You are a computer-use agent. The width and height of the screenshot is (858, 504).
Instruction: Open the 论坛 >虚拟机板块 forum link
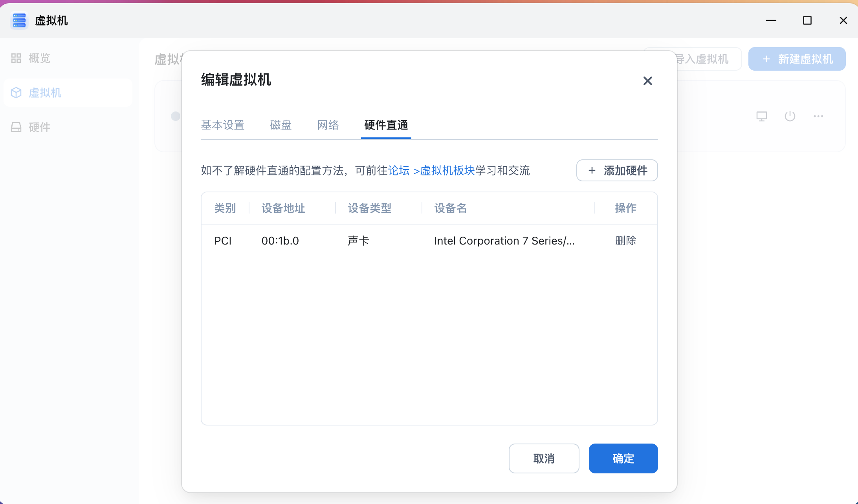pyautogui.click(x=431, y=171)
